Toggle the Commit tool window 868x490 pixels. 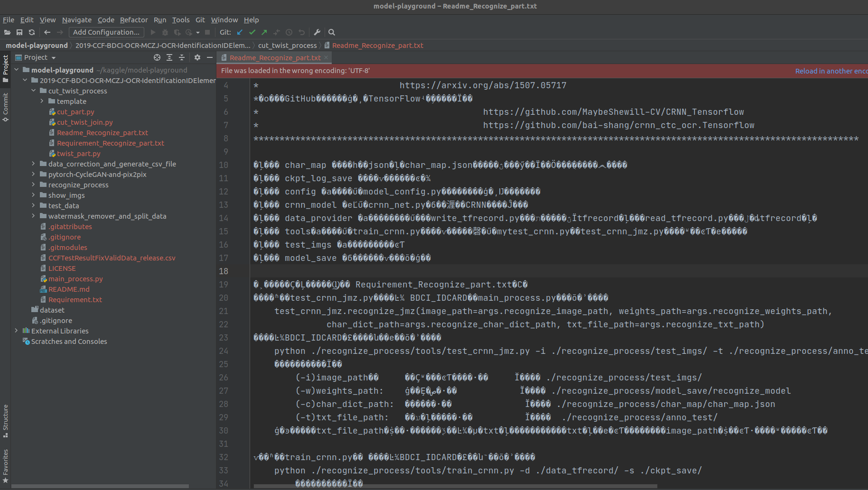[6, 104]
